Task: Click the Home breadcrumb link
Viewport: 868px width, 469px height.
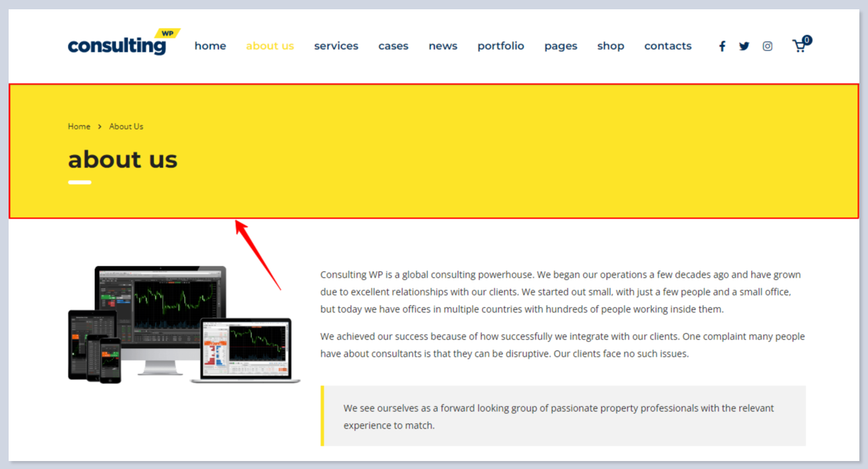Action: 79,126
